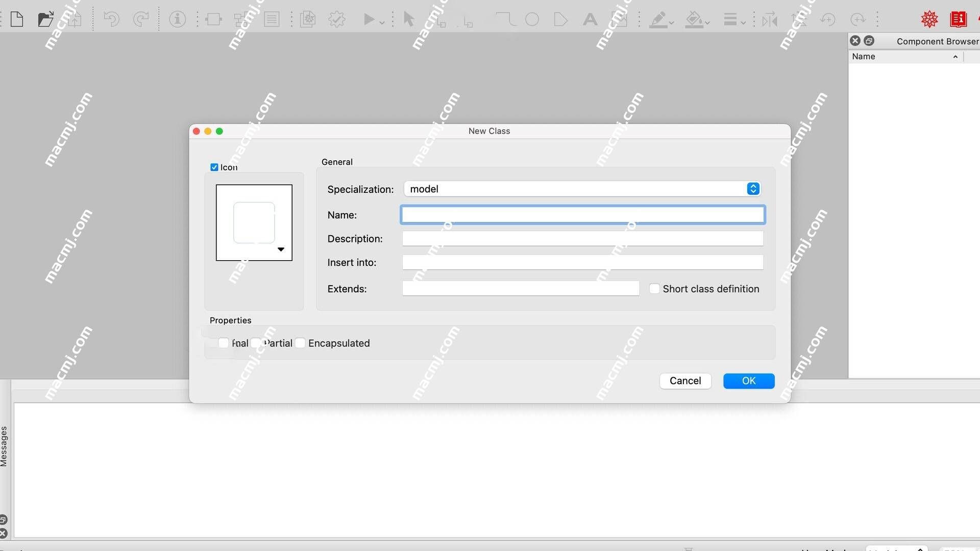Open the Simulate play dropdown arrow

(x=382, y=22)
